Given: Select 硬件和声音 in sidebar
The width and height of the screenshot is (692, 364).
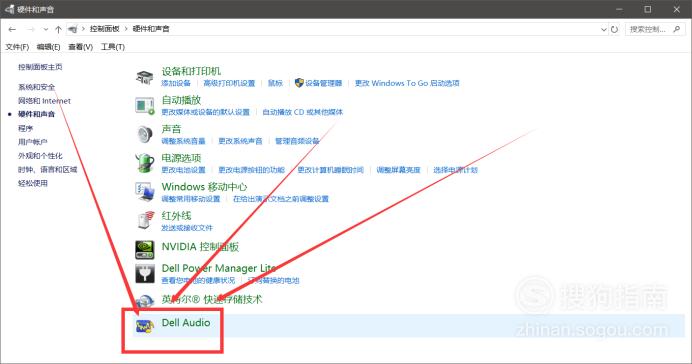Looking at the screenshot, I should click(36, 114).
